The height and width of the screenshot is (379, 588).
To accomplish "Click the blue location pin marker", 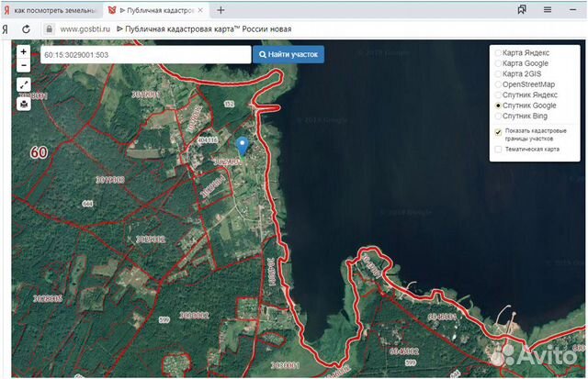I will click(x=243, y=146).
